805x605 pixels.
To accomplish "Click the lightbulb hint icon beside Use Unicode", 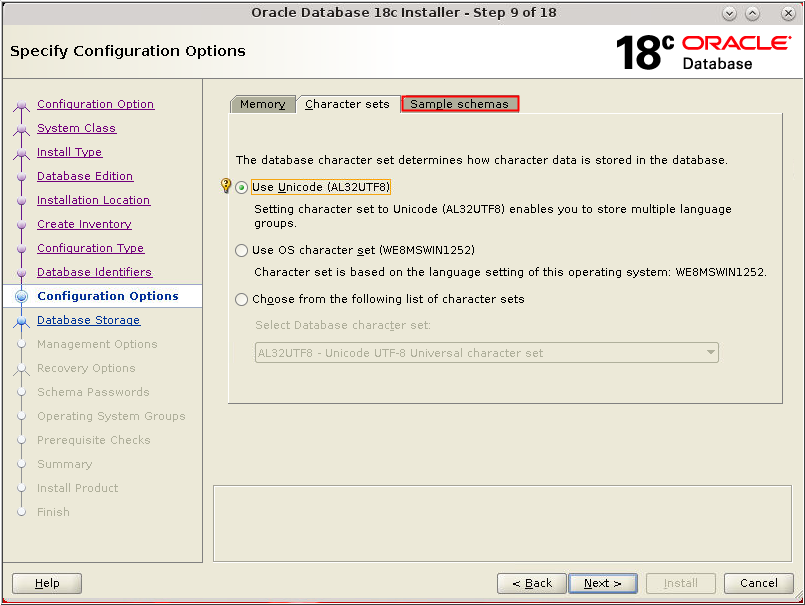I will pos(226,185).
